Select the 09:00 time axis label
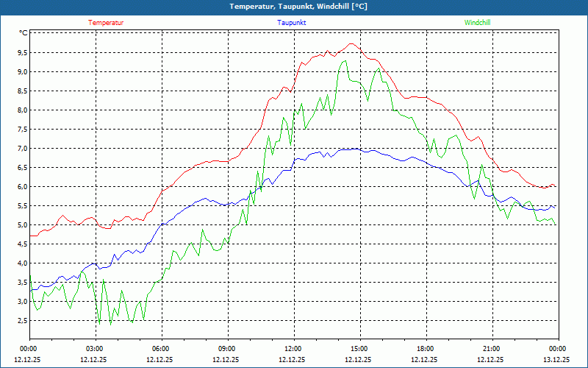The image size is (588, 368). 226,349
